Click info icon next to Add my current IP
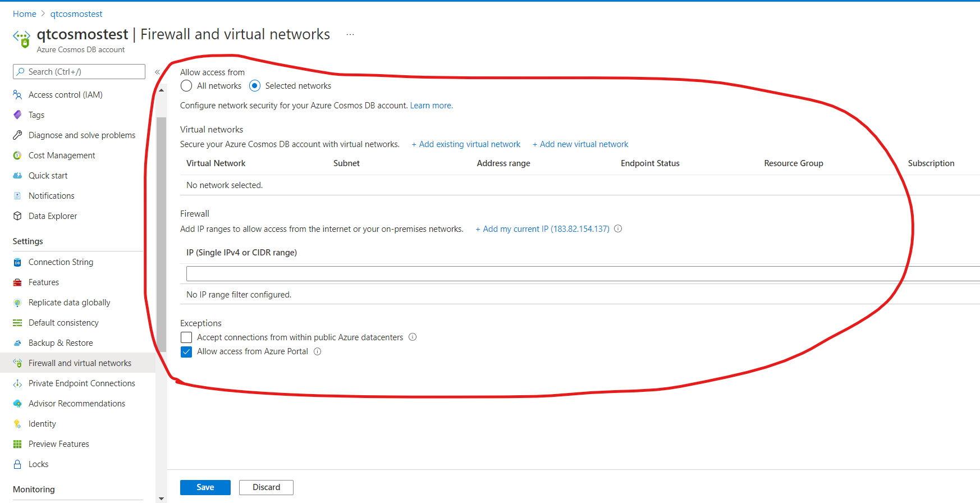This screenshot has width=980, height=503. point(618,228)
